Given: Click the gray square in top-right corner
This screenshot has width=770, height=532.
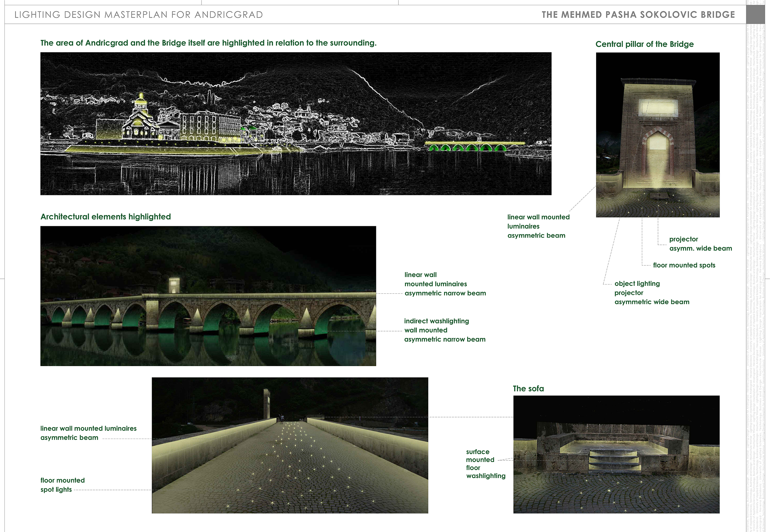Looking at the screenshot, I should (755, 15).
